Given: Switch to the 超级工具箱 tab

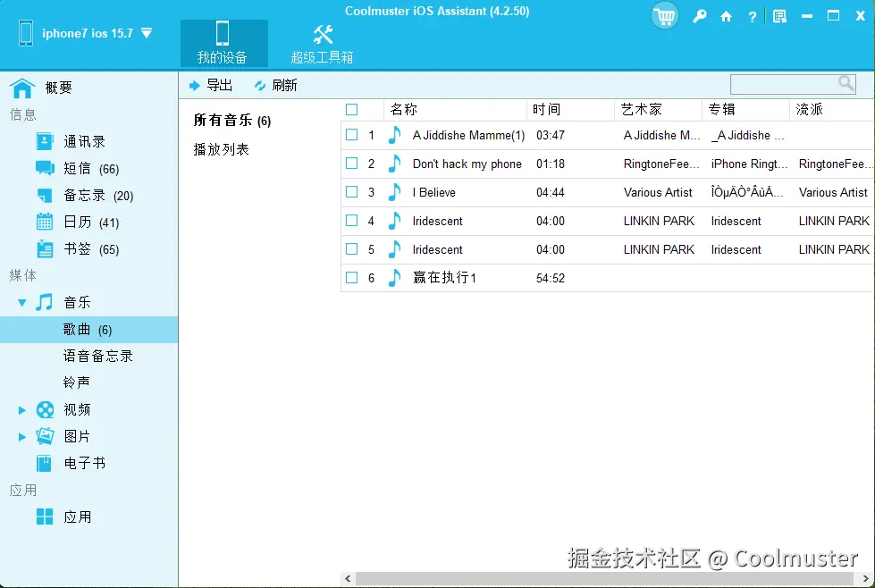Looking at the screenshot, I should (x=322, y=43).
